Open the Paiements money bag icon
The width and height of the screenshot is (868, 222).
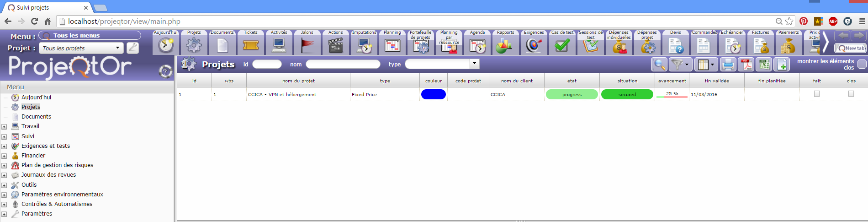point(789,45)
